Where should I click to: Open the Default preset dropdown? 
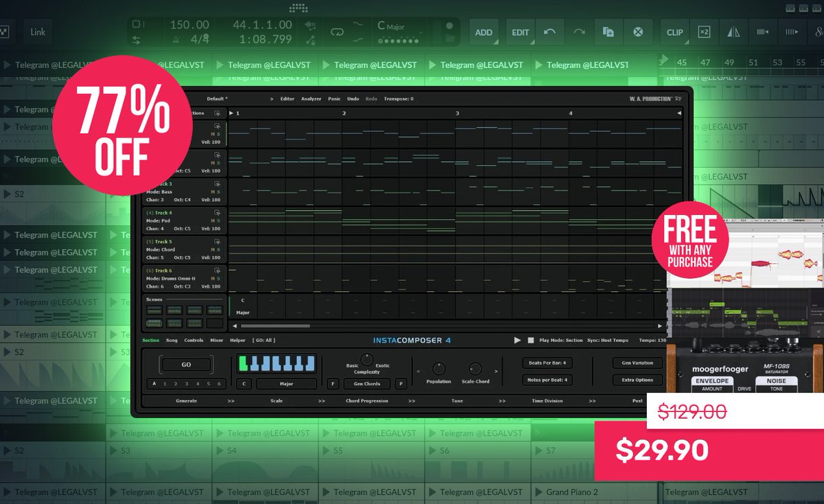(x=217, y=99)
